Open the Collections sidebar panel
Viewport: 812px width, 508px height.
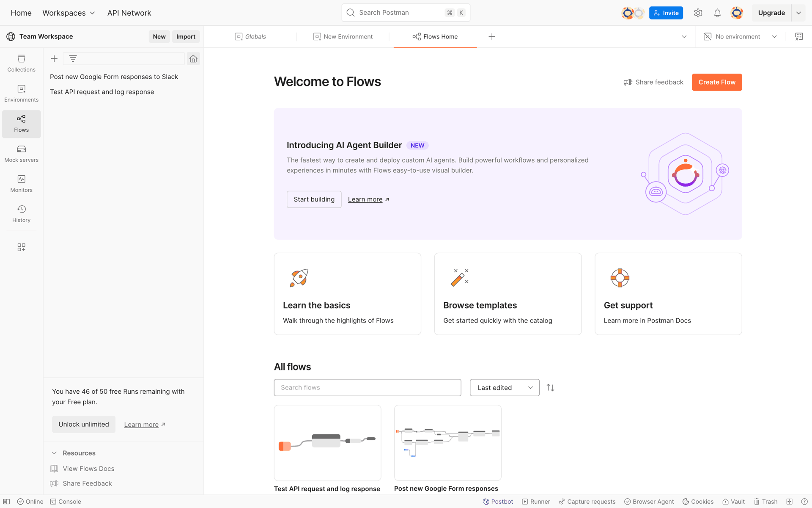click(21, 63)
